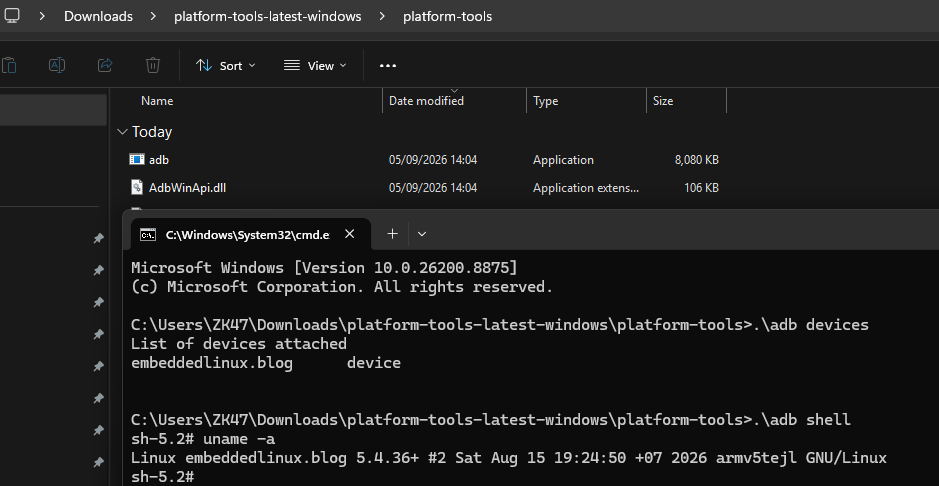Open terminal tab profile dropdown arrow

point(422,234)
